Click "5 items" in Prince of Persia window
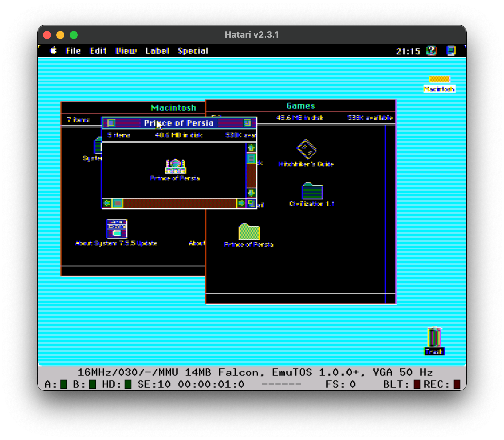Viewport: 504px width, 440px height. click(119, 135)
